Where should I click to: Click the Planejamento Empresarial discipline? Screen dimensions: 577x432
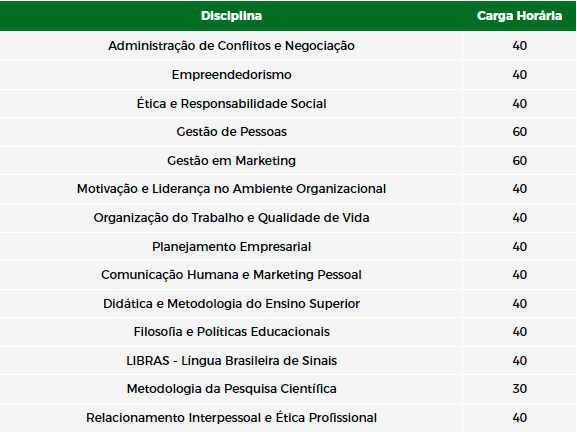coord(231,247)
